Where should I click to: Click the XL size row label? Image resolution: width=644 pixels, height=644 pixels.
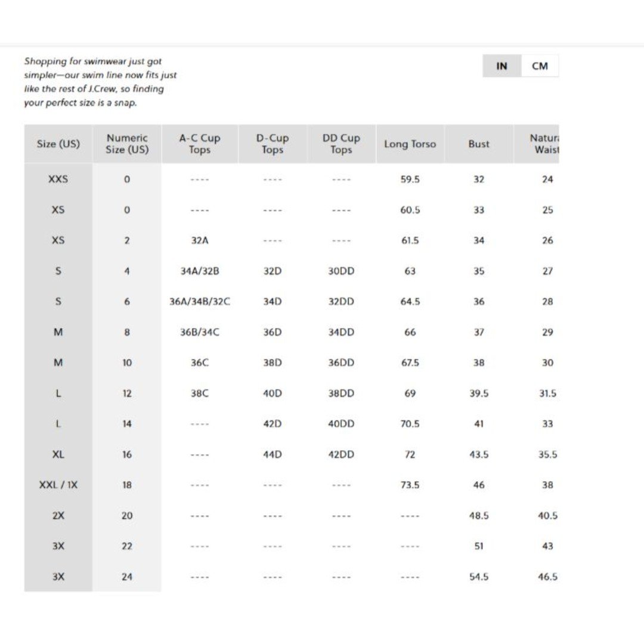pyautogui.click(x=58, y=454)
